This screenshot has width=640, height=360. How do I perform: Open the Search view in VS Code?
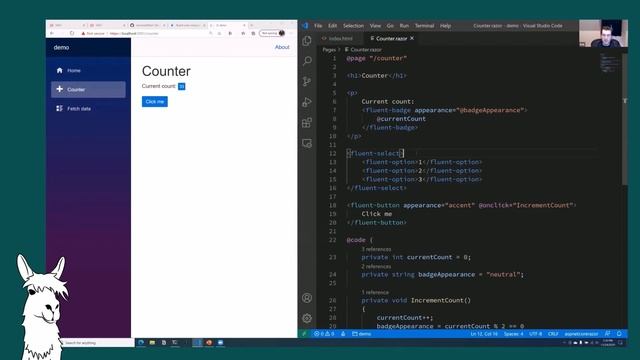[x=307, y=61]
